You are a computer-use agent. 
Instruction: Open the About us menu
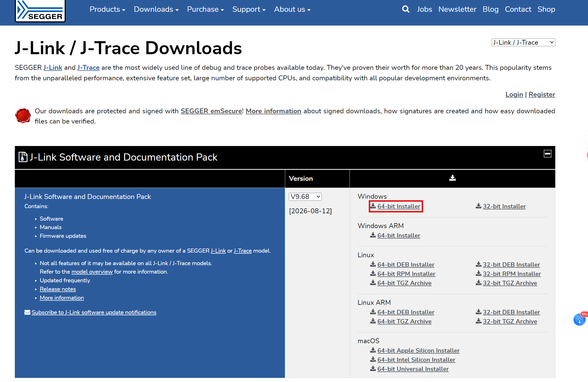click(x=292, y=9)
